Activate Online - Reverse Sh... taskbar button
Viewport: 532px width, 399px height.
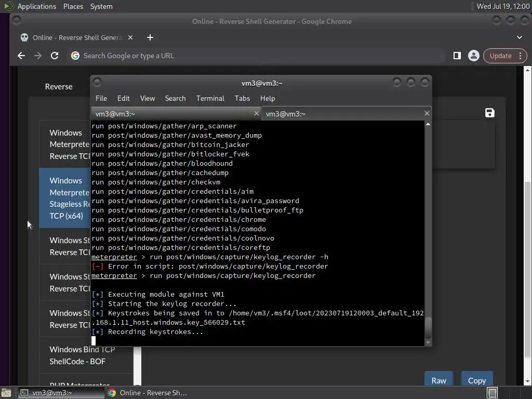[x=148, y=393]
